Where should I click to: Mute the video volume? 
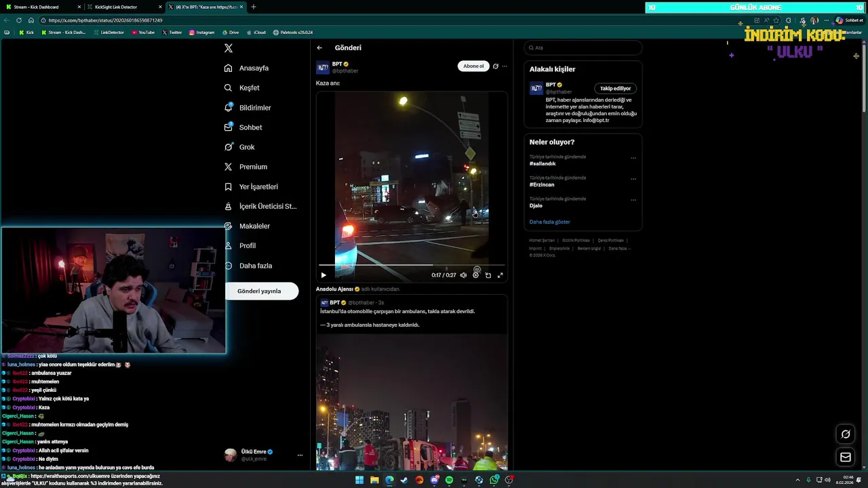pyautogui.click(x=463, y=275)
